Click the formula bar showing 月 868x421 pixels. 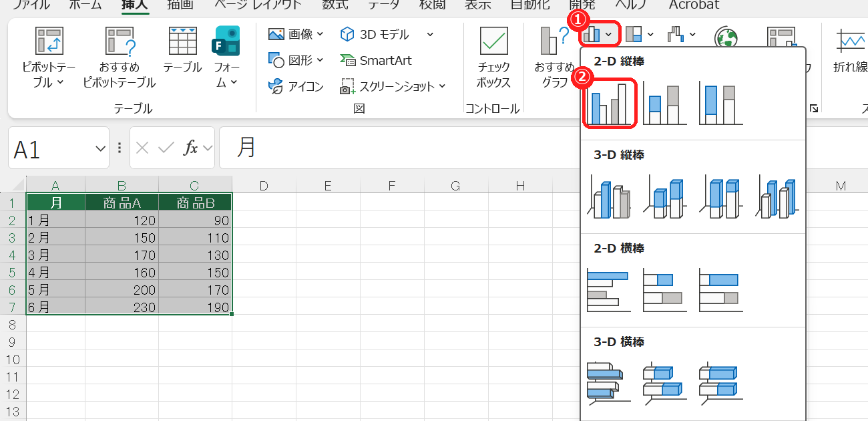point(544,148)
